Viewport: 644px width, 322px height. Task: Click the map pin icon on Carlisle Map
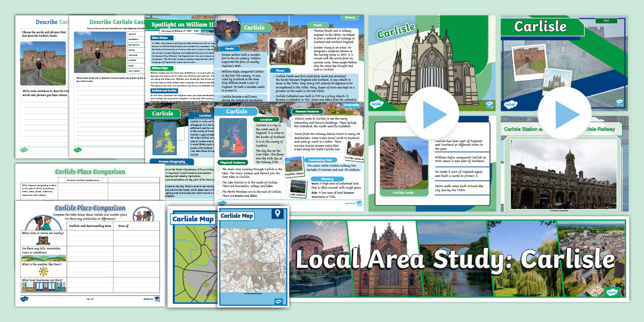pos(278,213)
